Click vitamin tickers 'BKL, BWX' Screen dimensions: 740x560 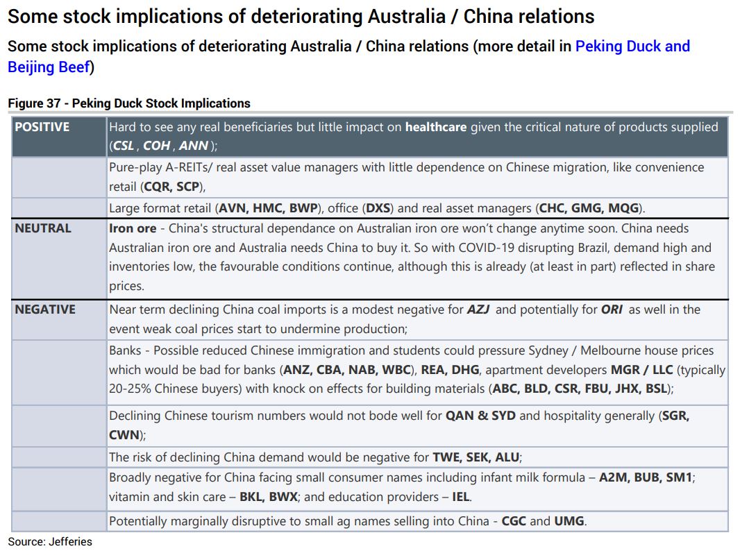pyautogui.click(x=269, y=497)
